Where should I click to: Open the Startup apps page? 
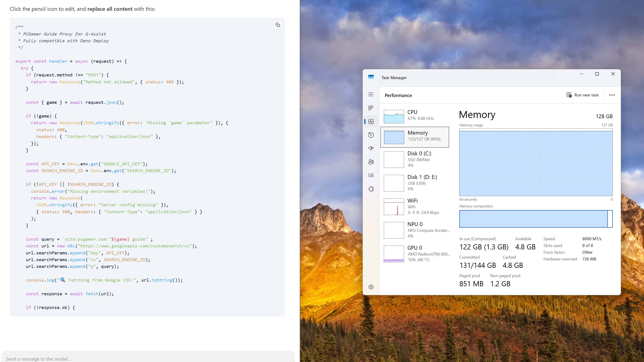point(371,148)
